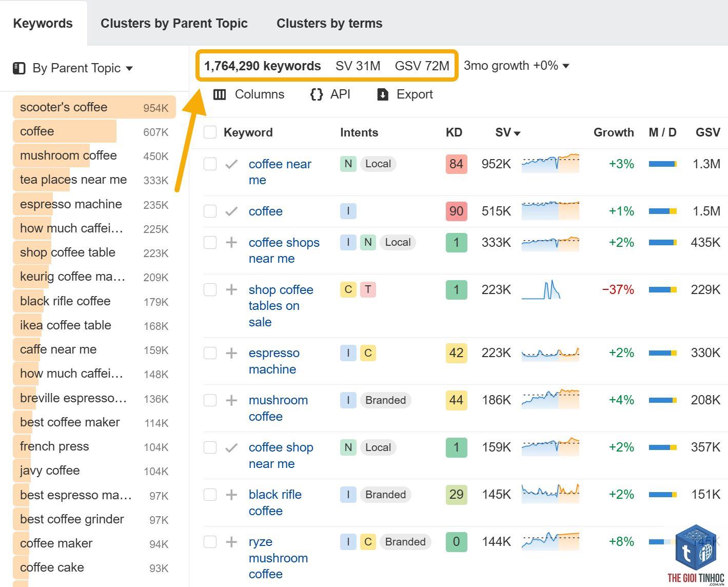Click checkmark icon beside coffee keyword row
The width and height of the screenshot is (728, 587).
click(x=231, y=211)
